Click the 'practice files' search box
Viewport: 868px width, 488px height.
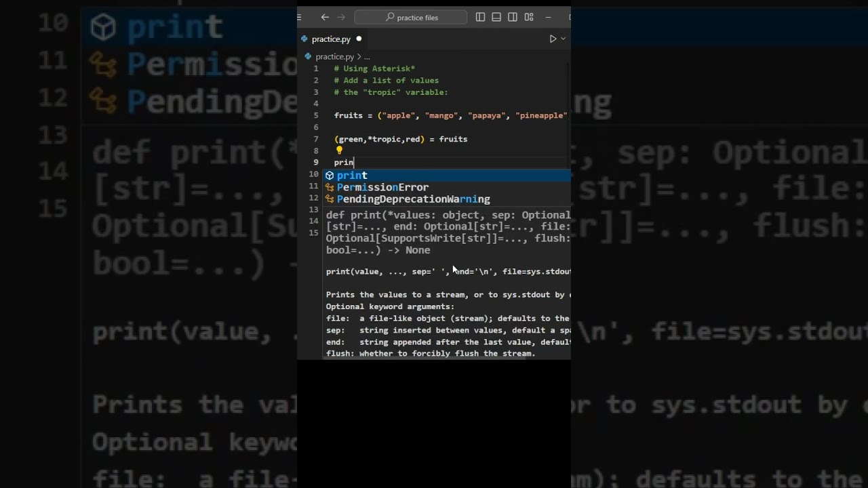(410, 17)
